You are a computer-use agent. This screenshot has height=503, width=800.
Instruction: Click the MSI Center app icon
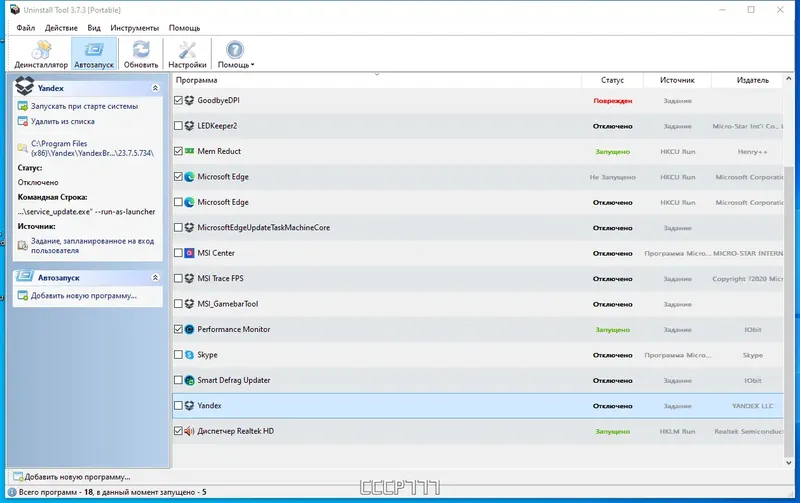(189, 253)
